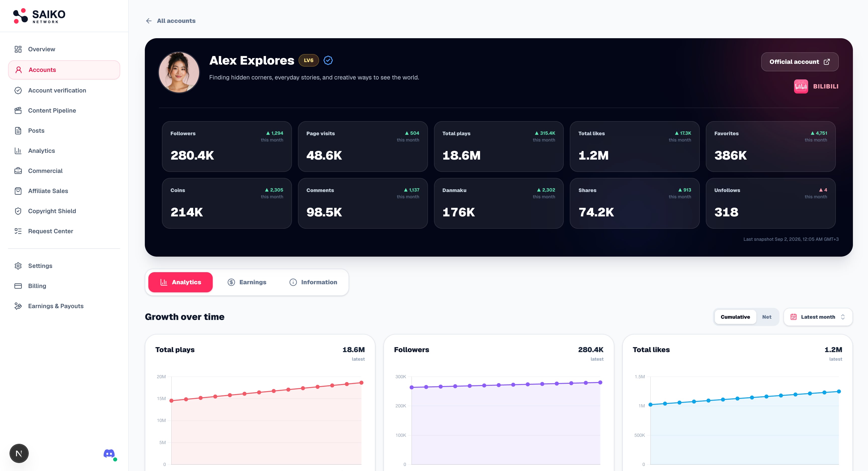
Task: Click the blue verified badge icon
Action: tap(328, 60)
